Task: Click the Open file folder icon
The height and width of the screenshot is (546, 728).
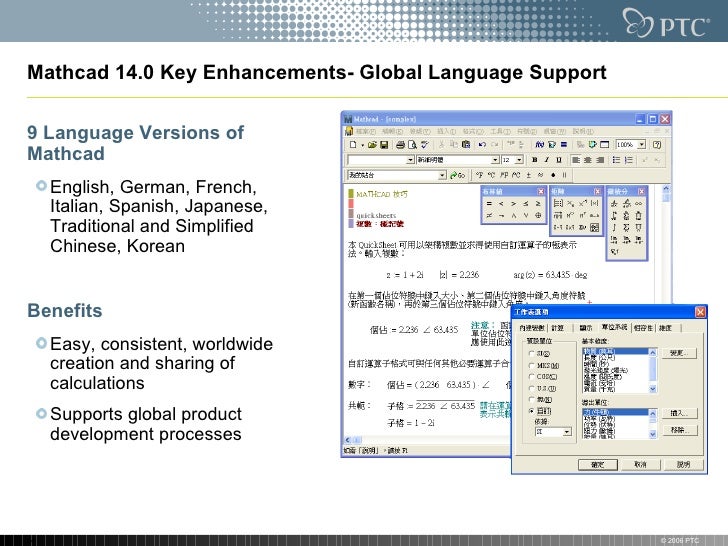Action: click(x=372, y=145)
